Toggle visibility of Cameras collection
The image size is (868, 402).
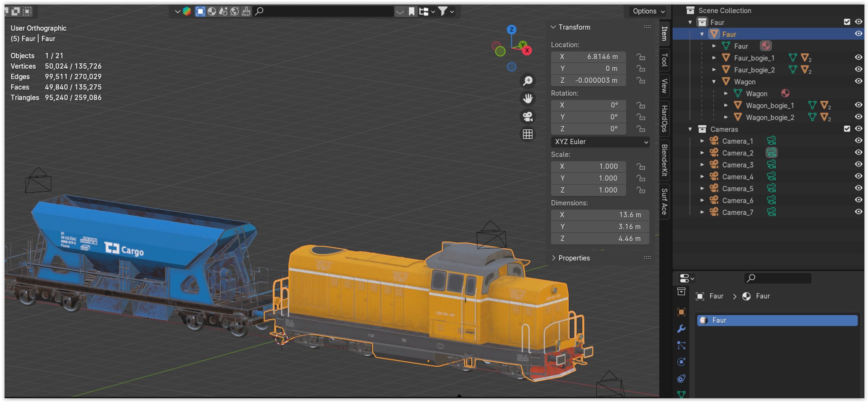pos(858,129)
